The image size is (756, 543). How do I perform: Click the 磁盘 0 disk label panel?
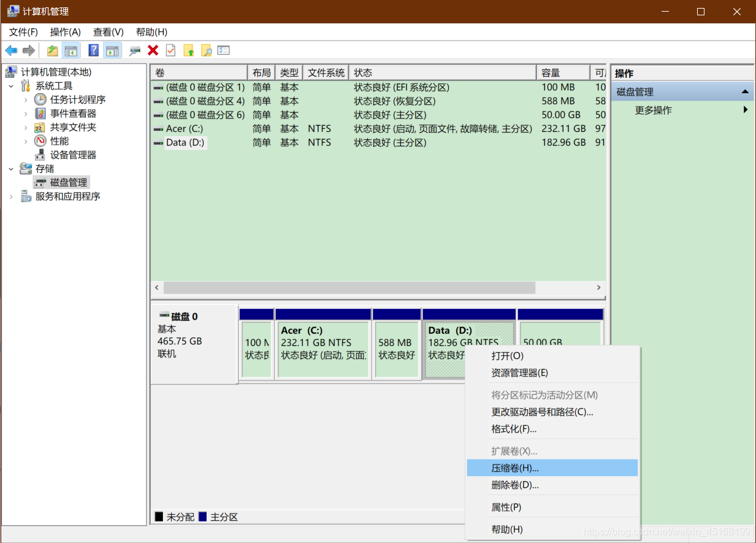[194, 344]
